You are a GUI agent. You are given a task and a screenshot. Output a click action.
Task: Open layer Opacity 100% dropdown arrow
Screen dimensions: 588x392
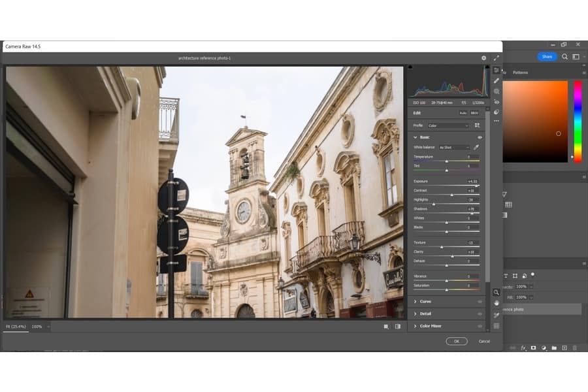coord(531,287)
